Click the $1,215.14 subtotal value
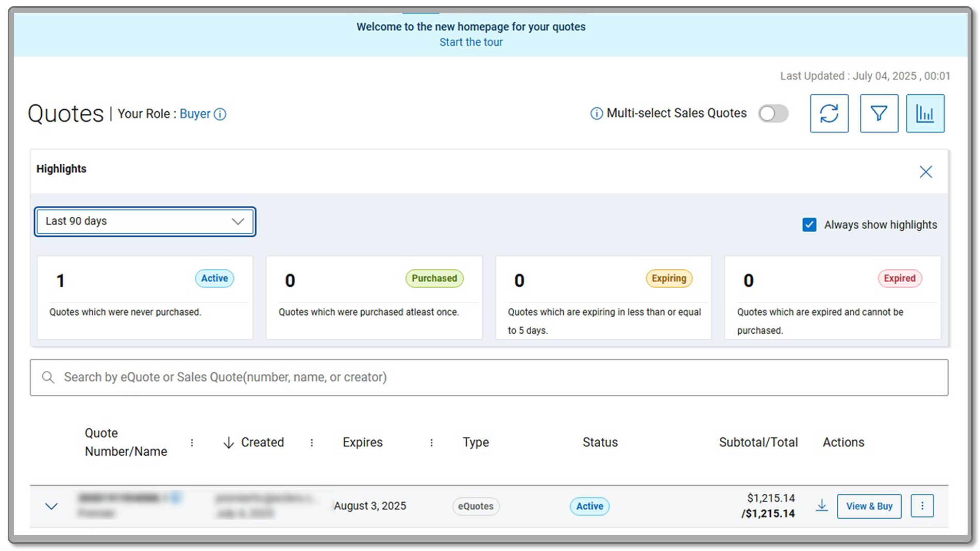The height and width of the screenshot is (551, 980). [771, 498]
